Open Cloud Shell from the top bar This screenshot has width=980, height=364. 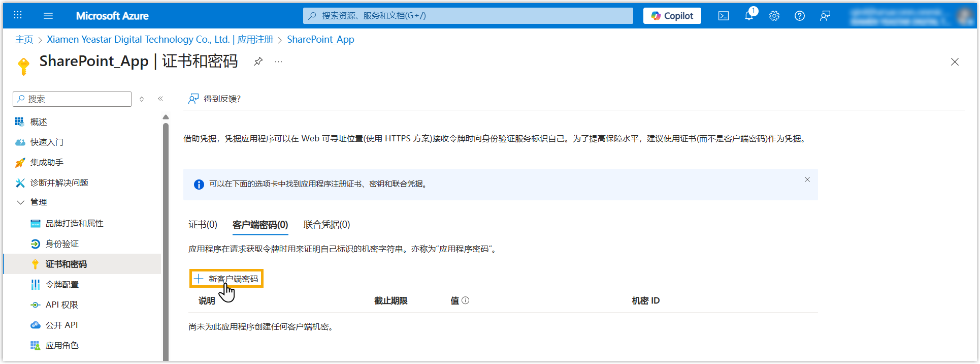724,16
